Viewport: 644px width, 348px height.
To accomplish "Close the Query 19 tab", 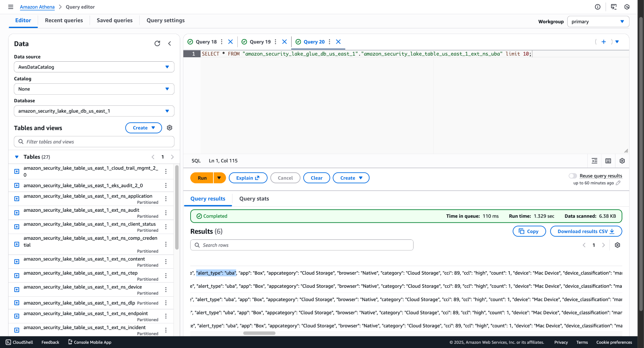I will 285,42.
